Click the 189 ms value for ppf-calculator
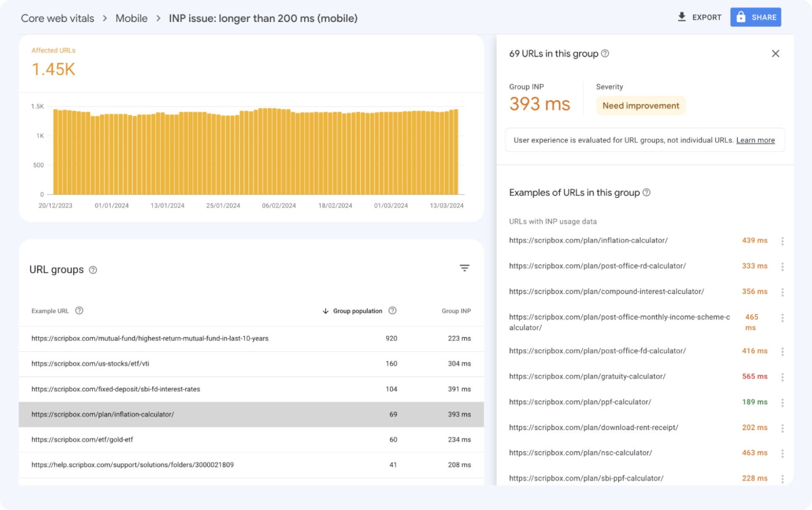 [x=754, y=402]
